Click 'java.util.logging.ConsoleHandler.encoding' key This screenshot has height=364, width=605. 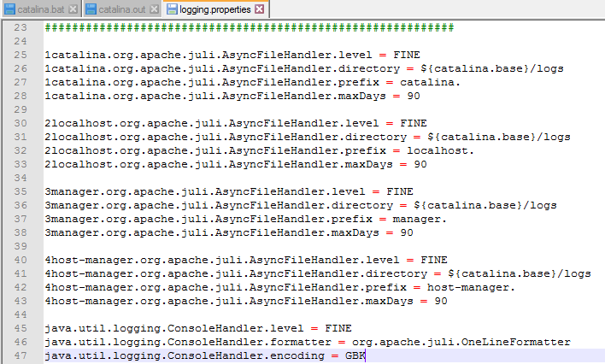[x=185, y=355]
